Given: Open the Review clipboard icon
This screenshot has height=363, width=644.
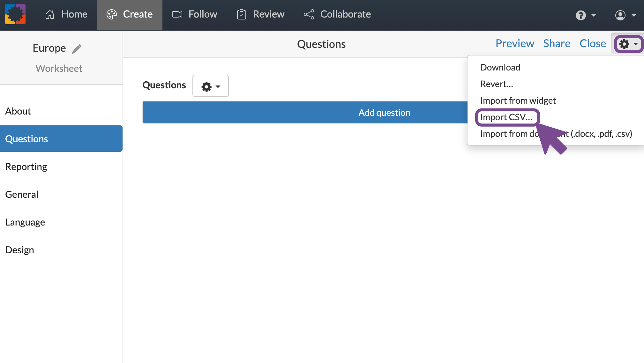Looking at the screenshot, I should point(242,14).
